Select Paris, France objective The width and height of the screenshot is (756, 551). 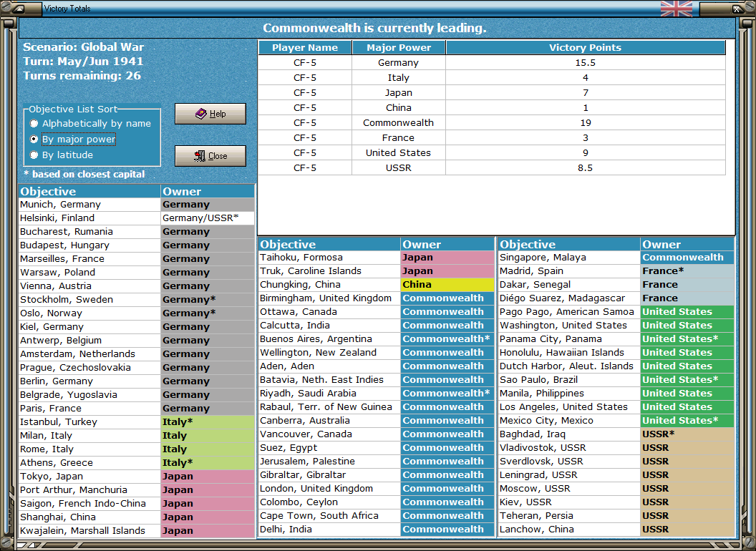[89, 409]
